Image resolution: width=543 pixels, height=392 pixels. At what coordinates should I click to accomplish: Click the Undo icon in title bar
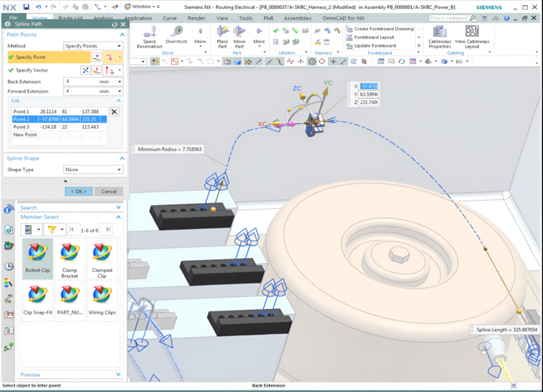pos(38,7)
